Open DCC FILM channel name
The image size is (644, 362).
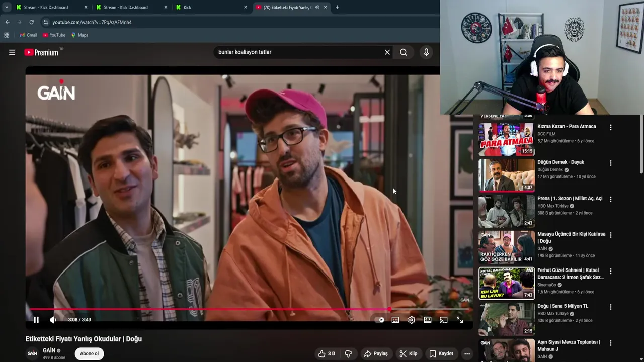(x=546, y=134)
